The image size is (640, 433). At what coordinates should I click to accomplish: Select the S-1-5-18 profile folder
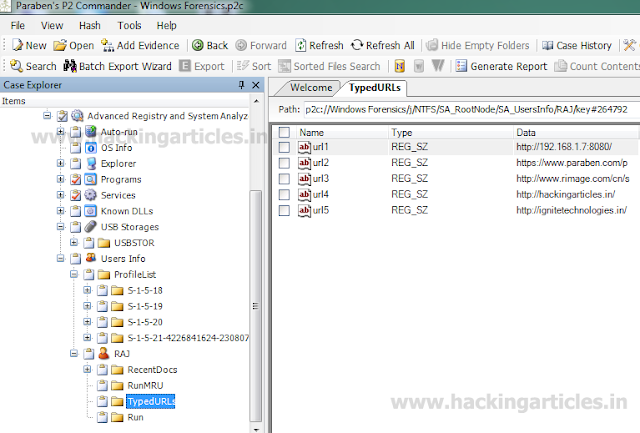(x=145, y=290)
